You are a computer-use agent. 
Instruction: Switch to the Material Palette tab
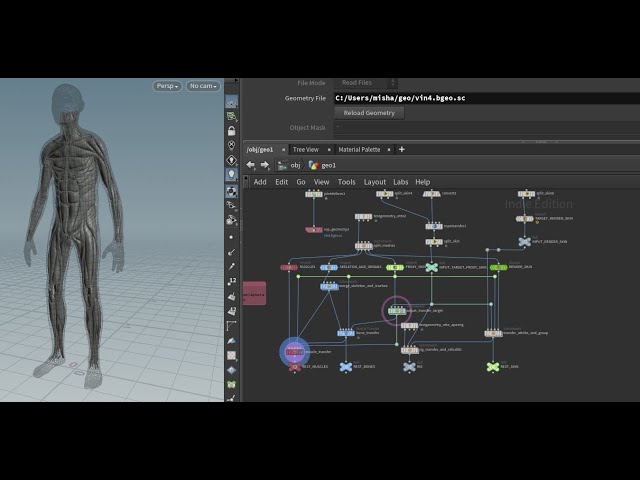point(359,150)
